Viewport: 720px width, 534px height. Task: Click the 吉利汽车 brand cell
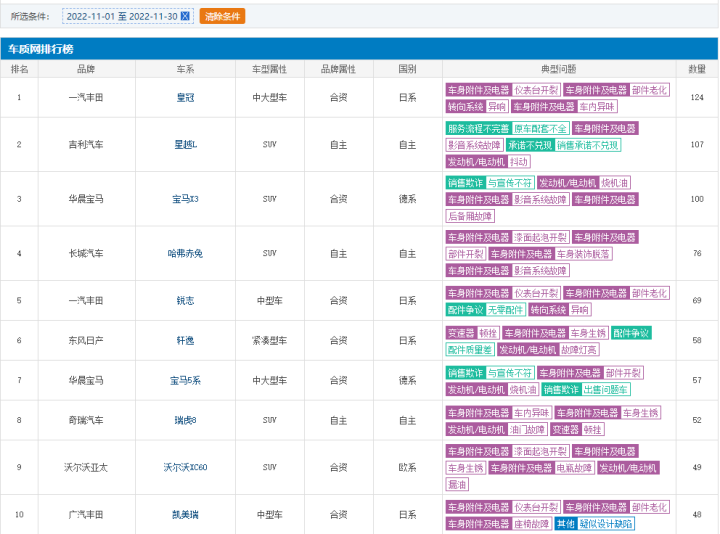pos(86,145)
